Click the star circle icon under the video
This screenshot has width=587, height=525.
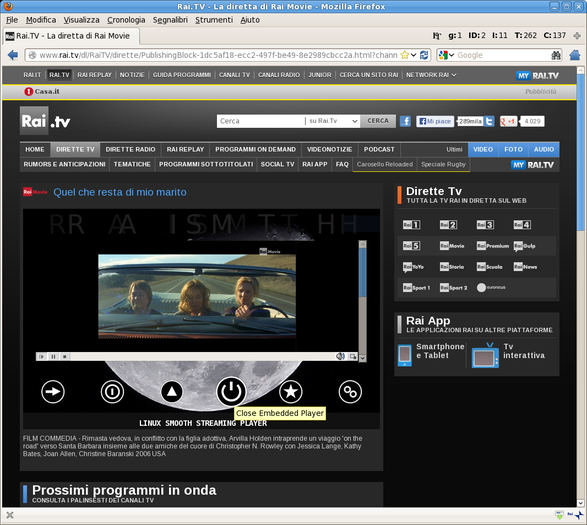click(291, 392)
